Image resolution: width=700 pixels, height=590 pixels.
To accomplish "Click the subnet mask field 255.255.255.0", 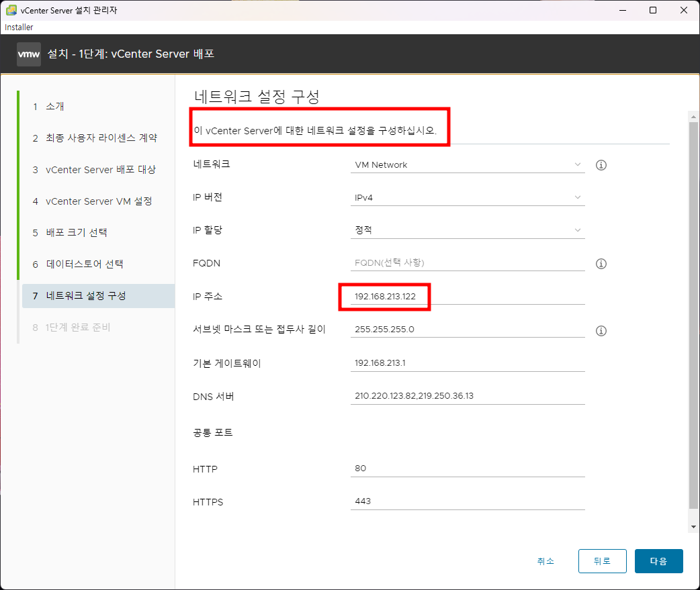I will (x=468, y=330).
